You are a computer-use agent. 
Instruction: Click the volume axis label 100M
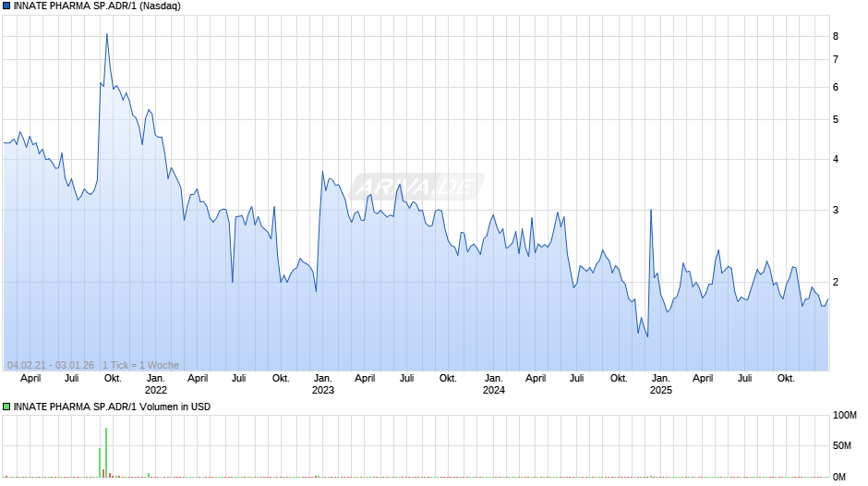845,416
